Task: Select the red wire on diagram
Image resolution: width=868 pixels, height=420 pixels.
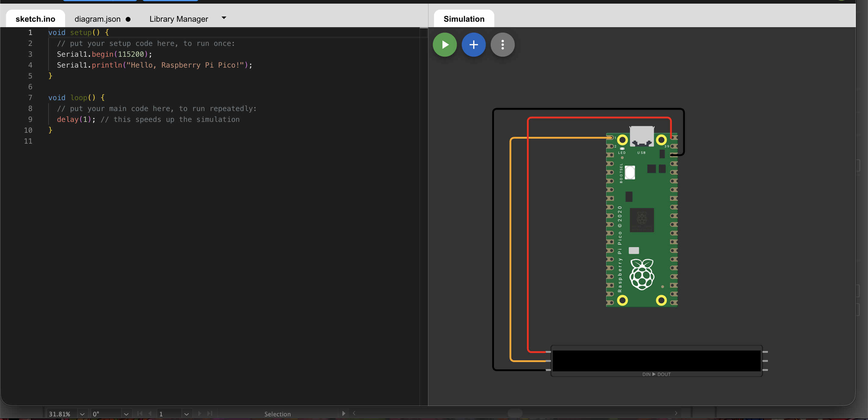Action: (528, 236)
